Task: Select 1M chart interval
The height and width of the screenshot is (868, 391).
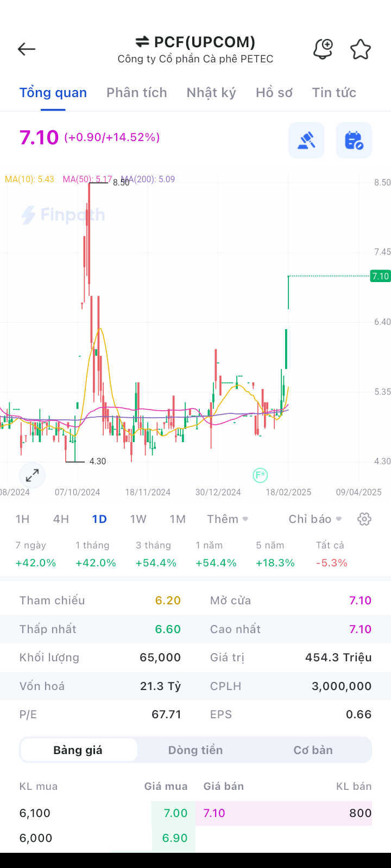Action: [x=178, y=519]
